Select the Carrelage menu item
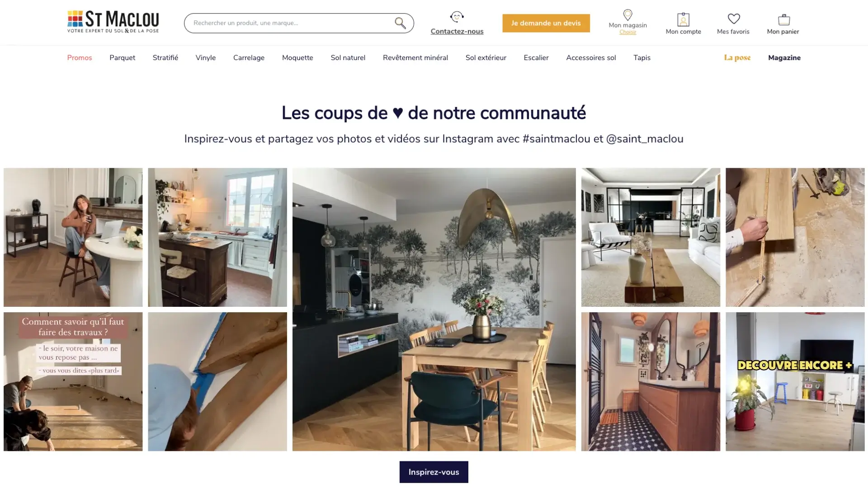The height and width of the screenshot is (488, 868). point(249,58)
